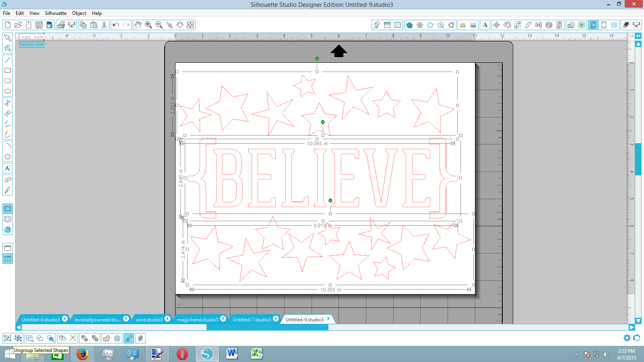Print with the printer toolbar icon
Image resolution: width=644 pixels, height=362 pixels.
(x=61, y=25)
